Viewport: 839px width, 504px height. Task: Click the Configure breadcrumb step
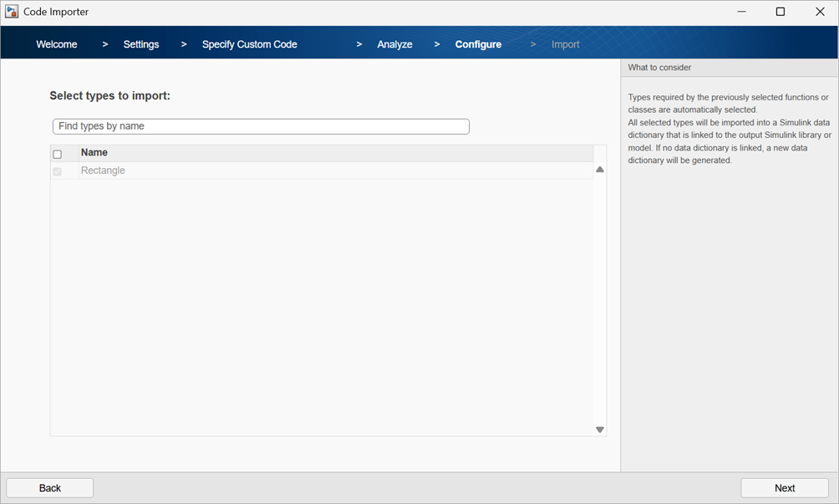click(478, 43)
